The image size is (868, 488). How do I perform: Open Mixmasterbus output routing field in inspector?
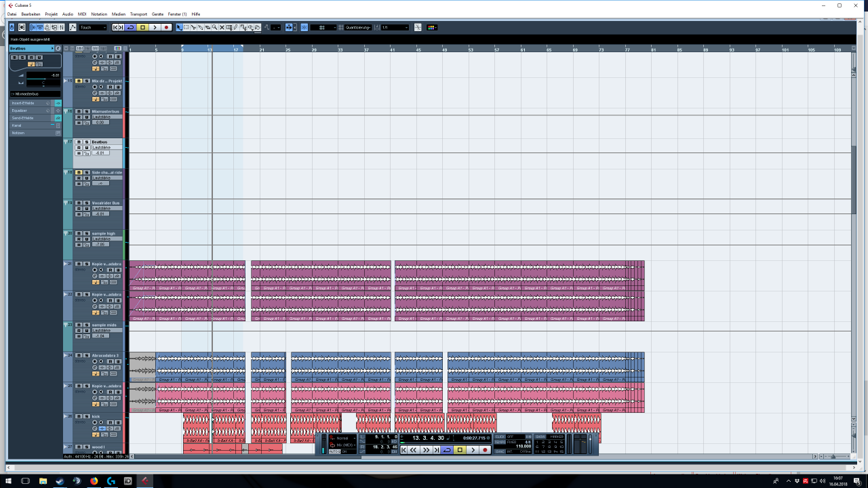[35, 94]
